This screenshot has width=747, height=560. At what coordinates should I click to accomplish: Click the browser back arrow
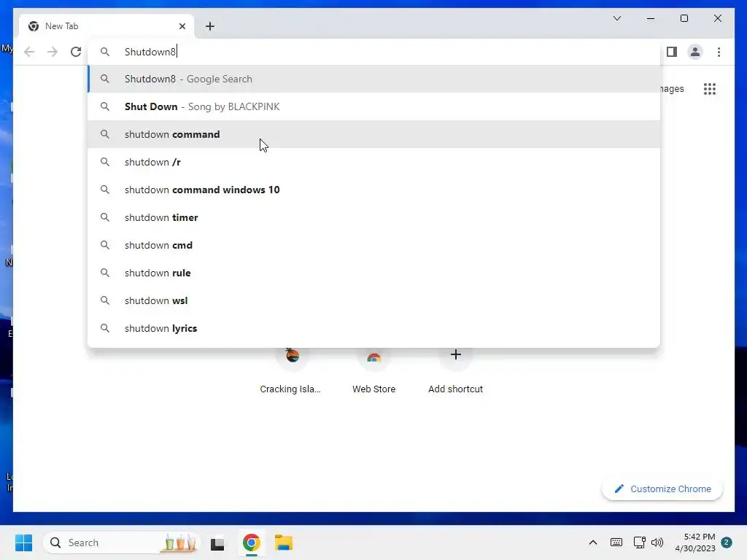tap(29, 52)
